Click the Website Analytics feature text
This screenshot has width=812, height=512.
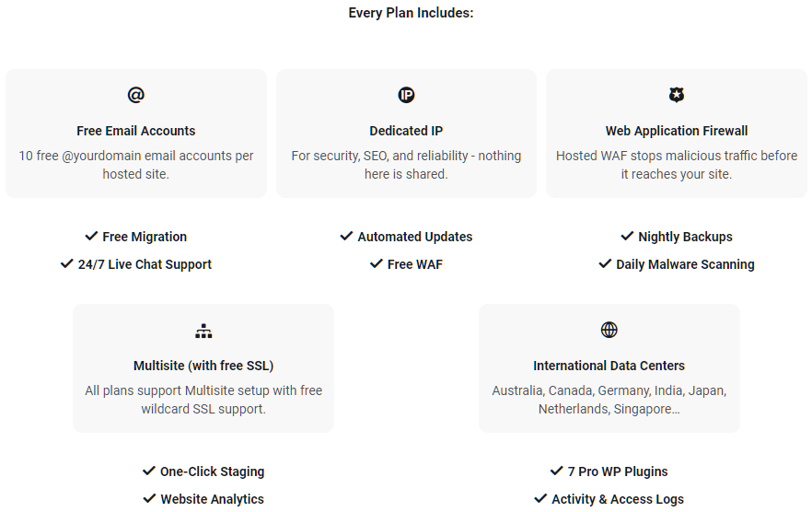pyautogui.click(x=212, y=499)
